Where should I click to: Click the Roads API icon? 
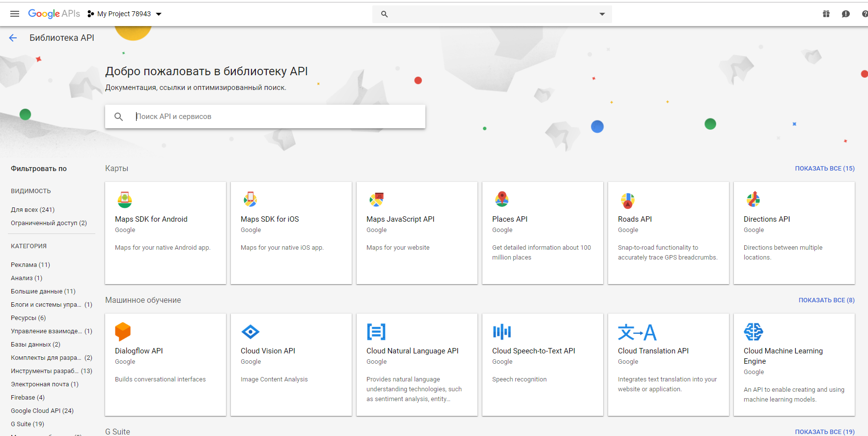[x=628, y=200]
